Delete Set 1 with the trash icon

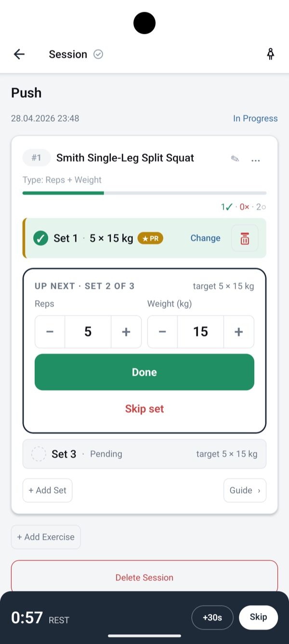click(245, 238)
